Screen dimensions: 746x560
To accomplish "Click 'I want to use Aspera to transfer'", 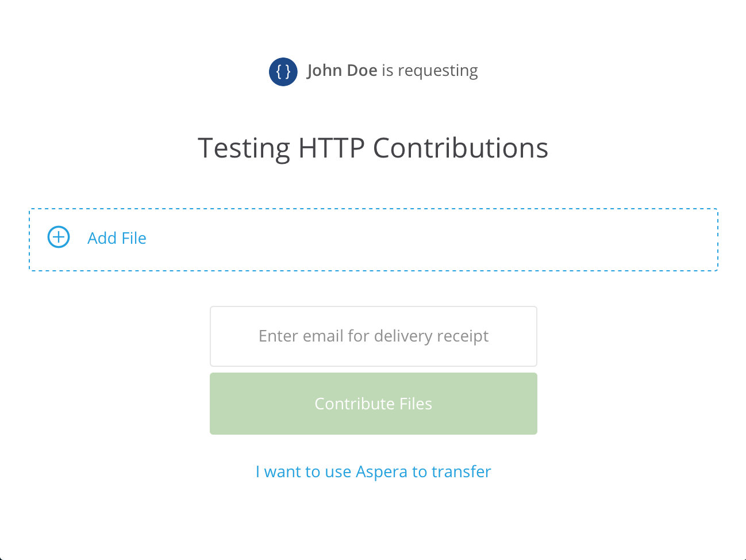I will [373, 471].
